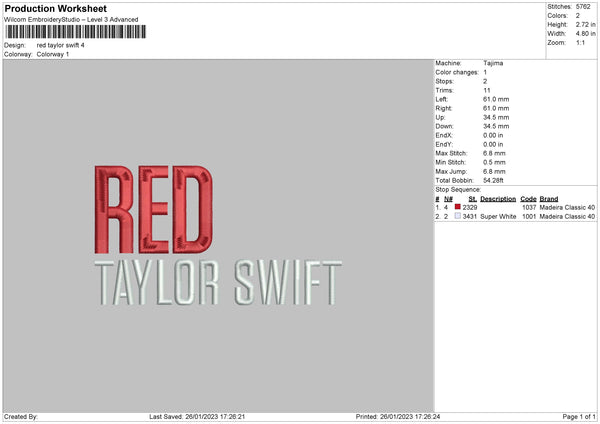Click the Total Bobbin value 54.28ft
This screenshot has width=600, height=424.
click(494, 181)
